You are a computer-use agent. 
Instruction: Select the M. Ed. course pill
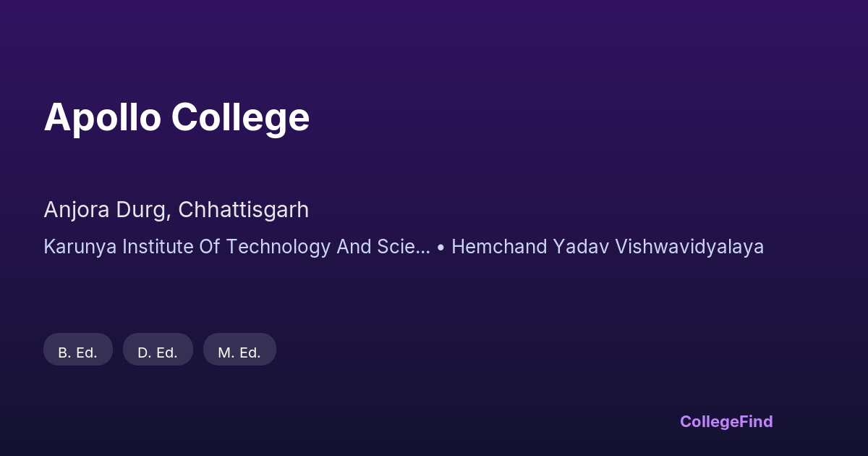click(x=239, y=350)
